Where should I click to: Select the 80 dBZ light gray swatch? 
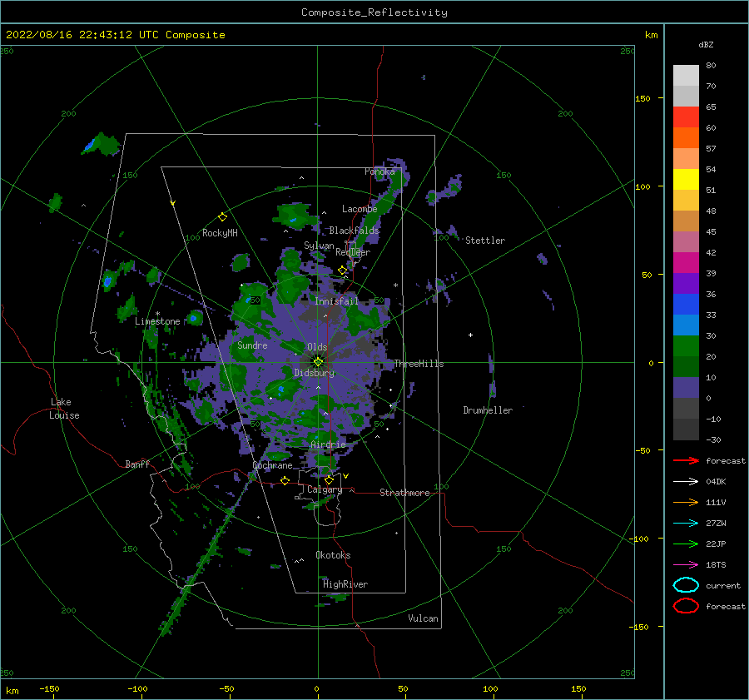[x=686, y=76]
